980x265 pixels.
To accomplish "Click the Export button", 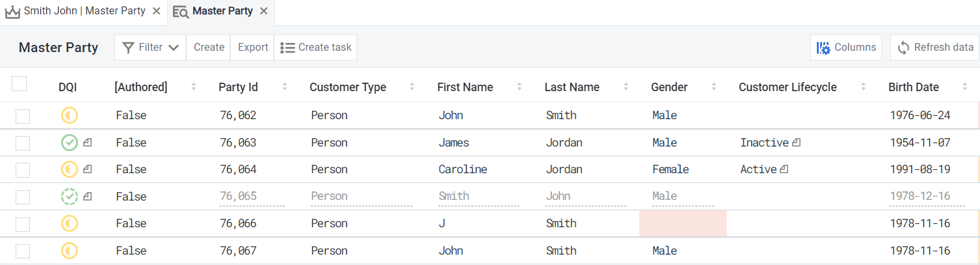I will tap(253, 48).
